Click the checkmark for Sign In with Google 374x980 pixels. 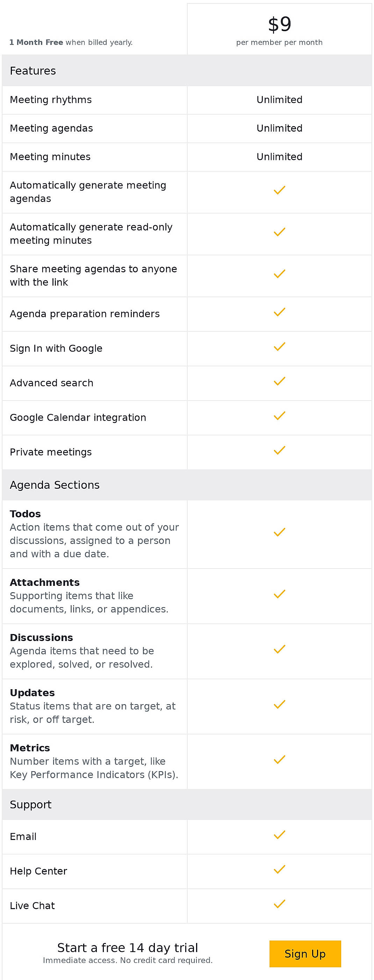[x=279, y=347]
